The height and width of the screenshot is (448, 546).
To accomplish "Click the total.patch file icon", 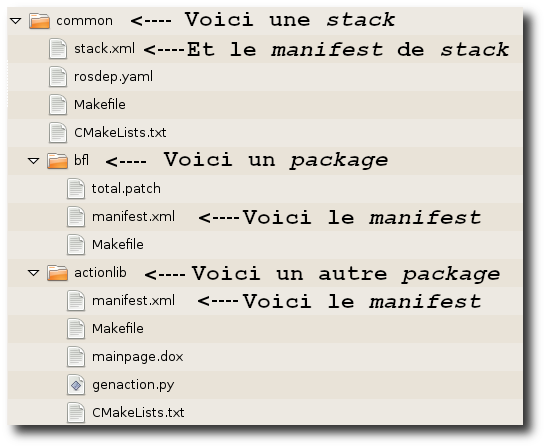I will pyautogui.click(x=76, y=188).
